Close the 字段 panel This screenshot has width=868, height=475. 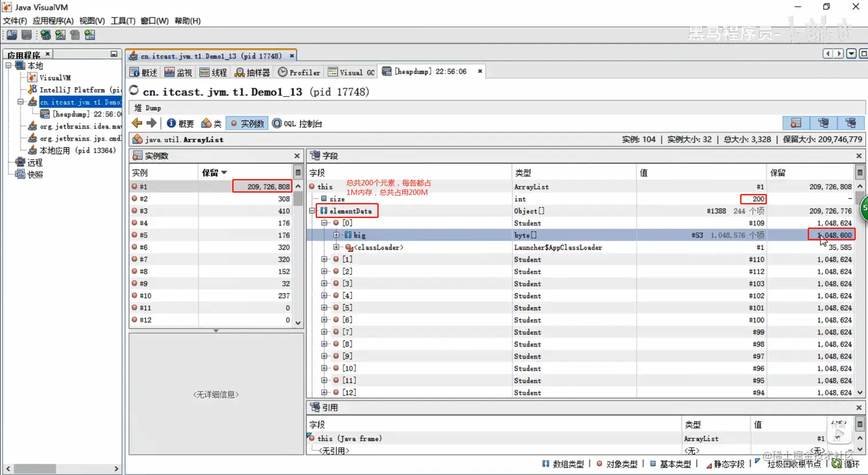coord(859,156)
